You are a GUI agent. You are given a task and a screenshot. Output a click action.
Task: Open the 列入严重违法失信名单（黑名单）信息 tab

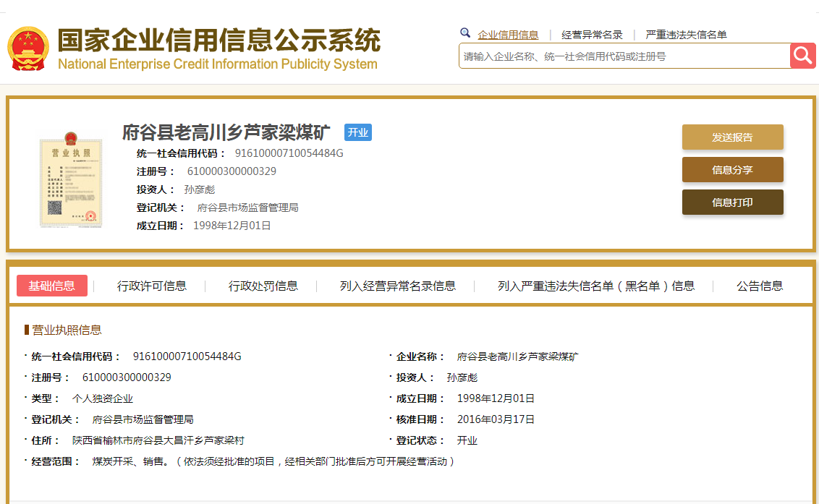pos(595,286)
